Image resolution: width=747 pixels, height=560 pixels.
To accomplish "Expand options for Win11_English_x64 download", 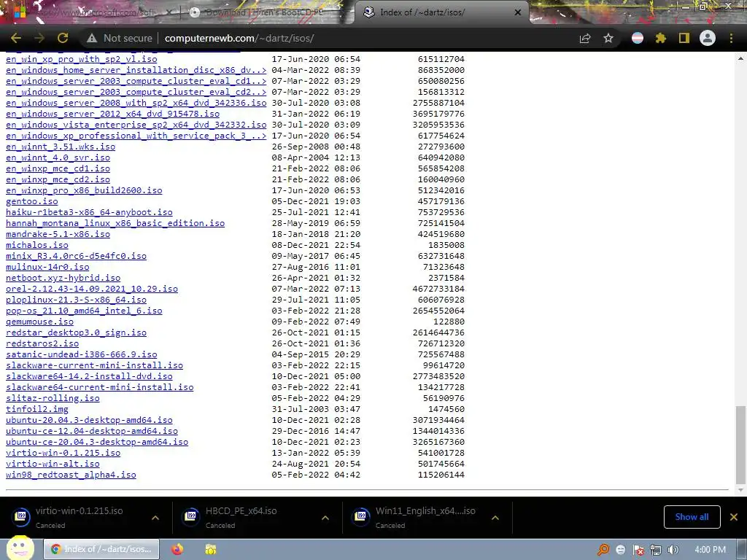I will (x=495, y=518).
